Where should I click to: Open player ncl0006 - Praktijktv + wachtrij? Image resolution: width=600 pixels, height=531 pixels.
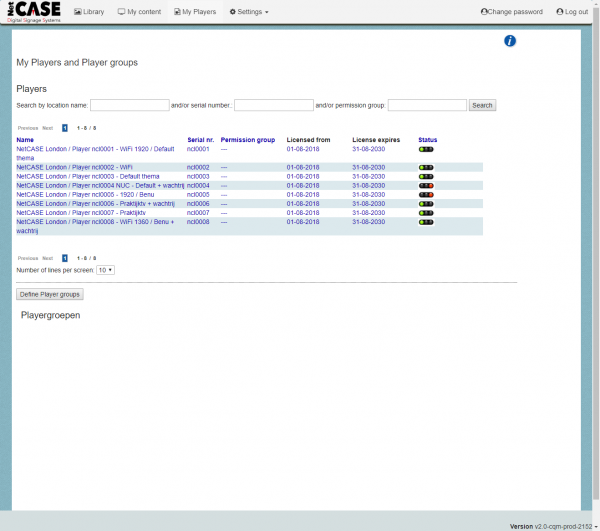(x=95, y=204)
